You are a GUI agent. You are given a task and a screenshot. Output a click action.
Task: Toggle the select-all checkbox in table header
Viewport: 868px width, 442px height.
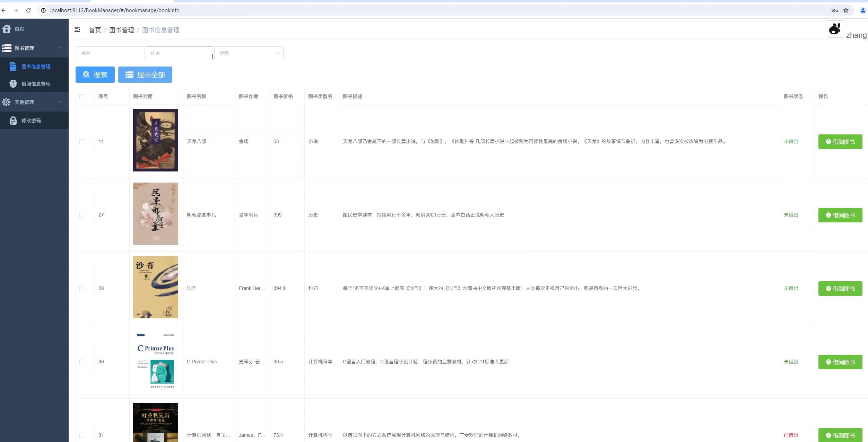(82, 97)
